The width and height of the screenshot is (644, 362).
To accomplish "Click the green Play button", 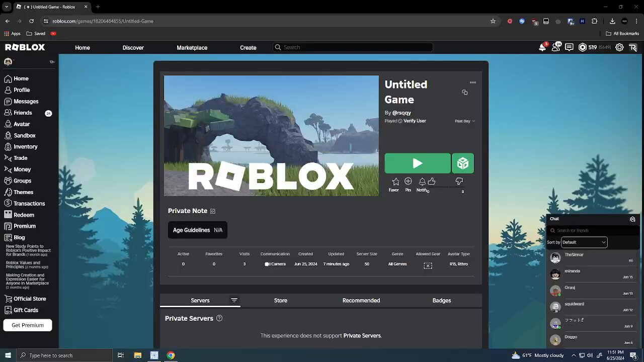I will coord(418,163).
